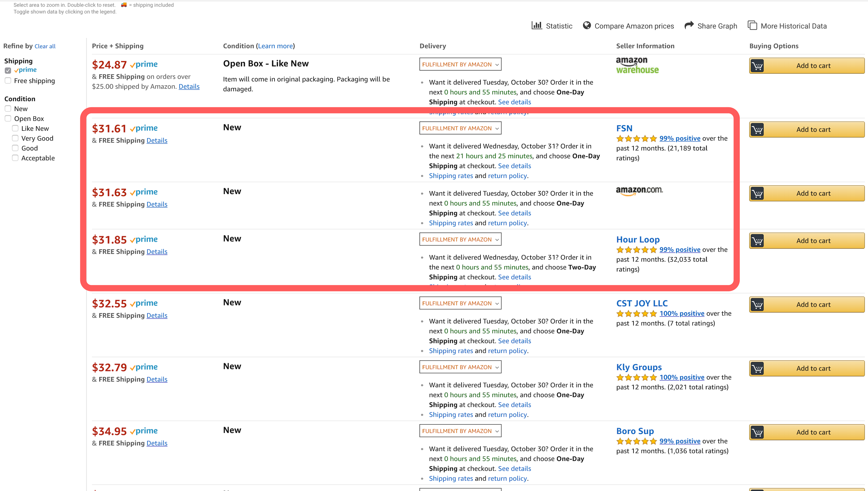Viewport: 868px width, 491px height.
Task: Add the $32.55 CST JOY LLC offer to cart
Action: 813,304
